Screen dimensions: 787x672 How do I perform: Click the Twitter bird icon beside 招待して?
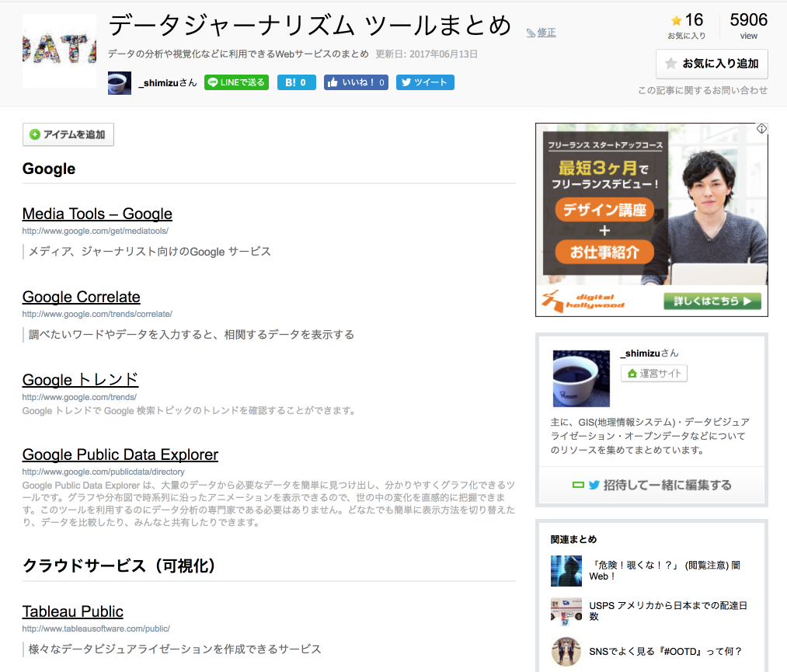594,486
